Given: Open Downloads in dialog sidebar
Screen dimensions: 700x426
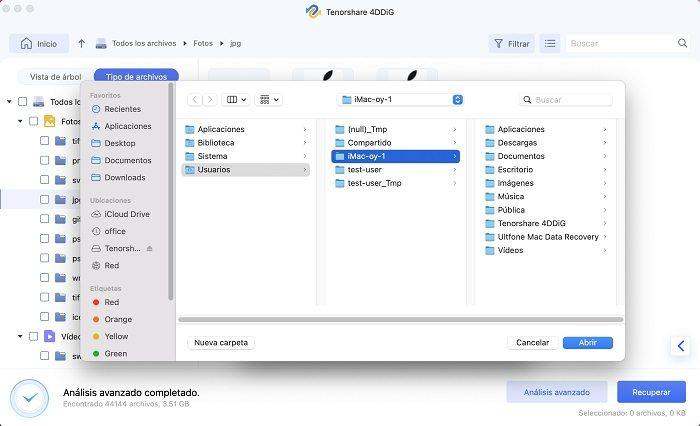Looking at the screenshot, I should click(119, 177).
